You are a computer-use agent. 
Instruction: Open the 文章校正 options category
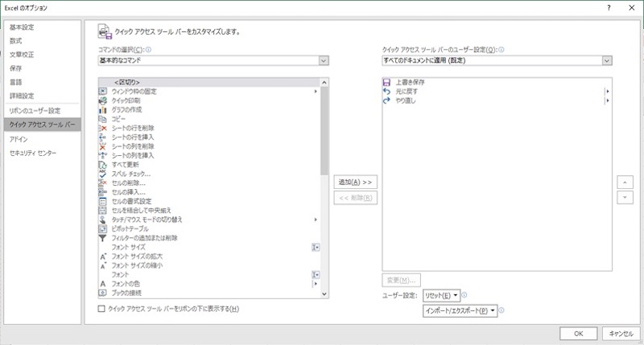pos(43,55)
